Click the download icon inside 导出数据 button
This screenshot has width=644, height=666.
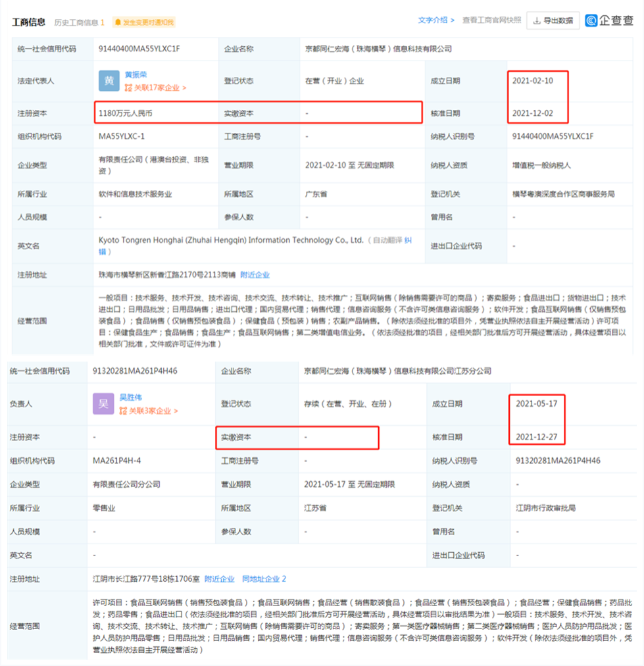point(537,20)
